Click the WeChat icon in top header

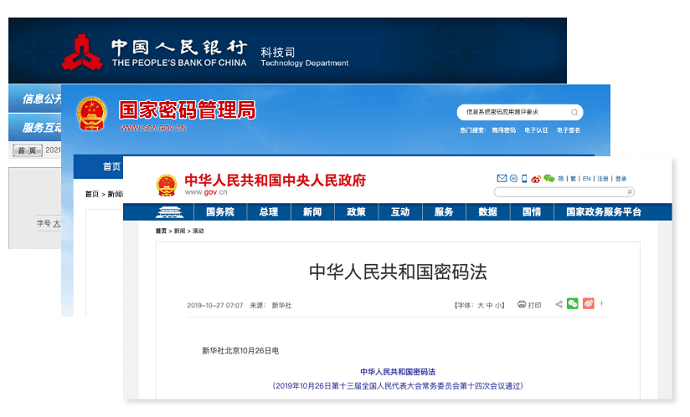[x=549, y=179]
